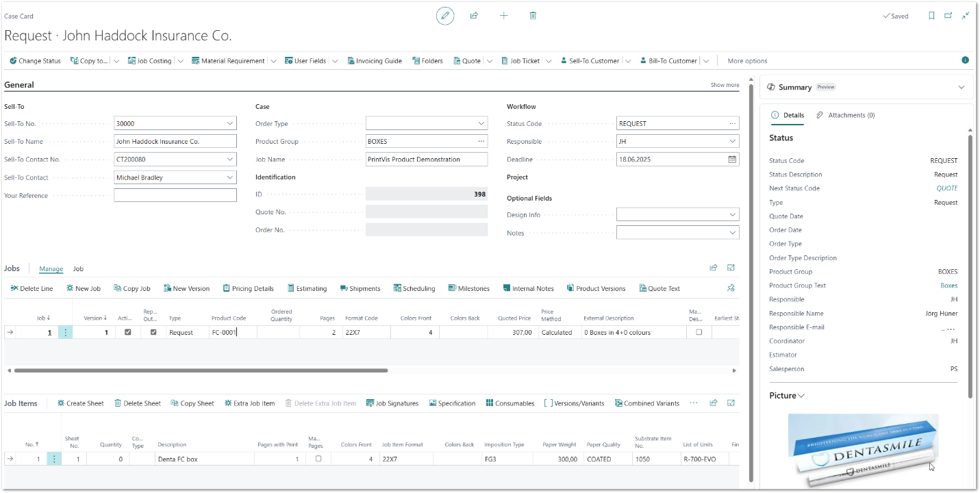Click the Estimating icon in Jobs toolbar
Viewport: 980px width, 493px height.
point(291,288)
